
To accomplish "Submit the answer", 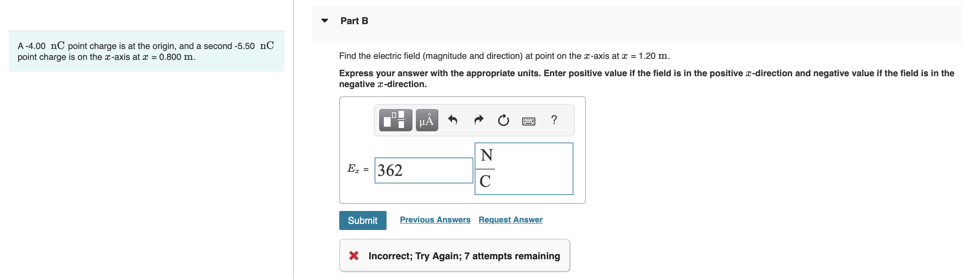I will (362, 220).
